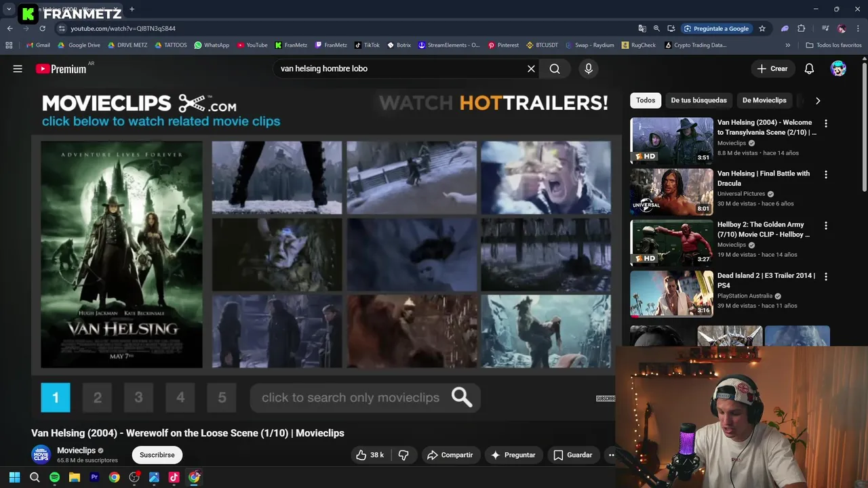Click the Guardar save button
The image size is (868, 488).
[572, 455]
